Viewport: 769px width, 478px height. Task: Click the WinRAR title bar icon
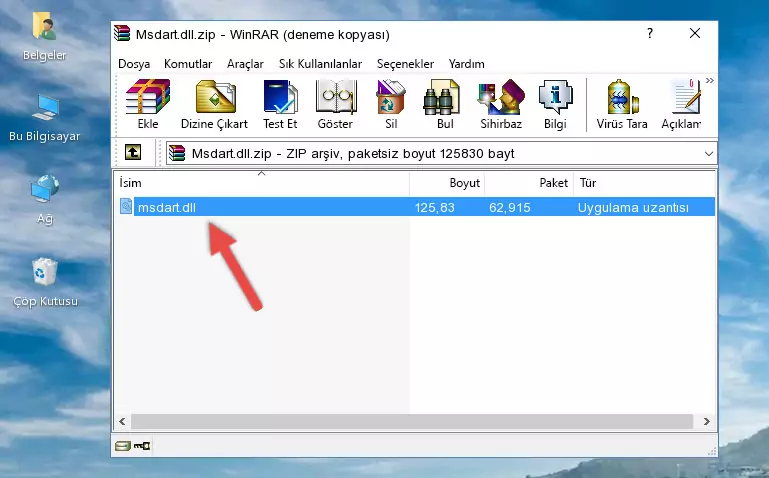(122, 33)
